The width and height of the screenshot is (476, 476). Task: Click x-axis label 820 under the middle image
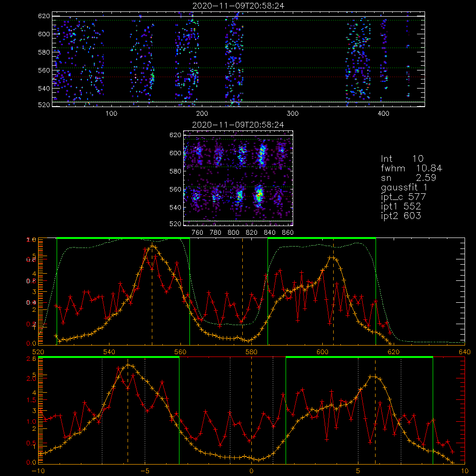tap(252, 233)
